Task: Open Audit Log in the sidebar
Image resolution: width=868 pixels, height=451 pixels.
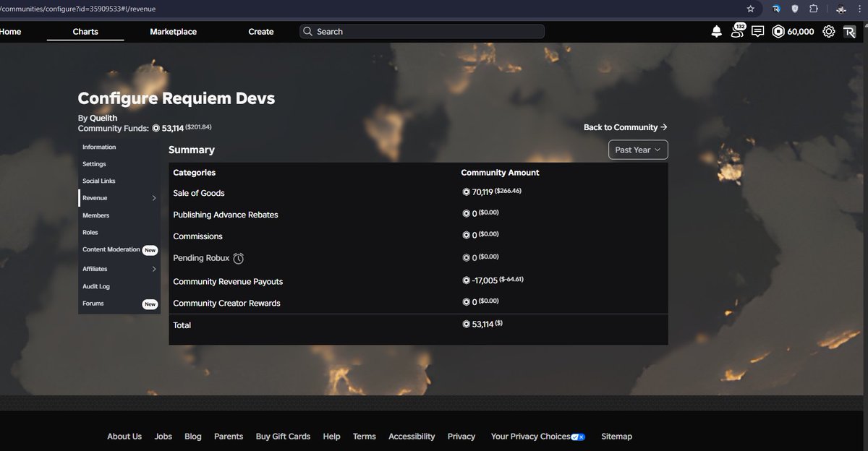Action: (x=96, y=286)
